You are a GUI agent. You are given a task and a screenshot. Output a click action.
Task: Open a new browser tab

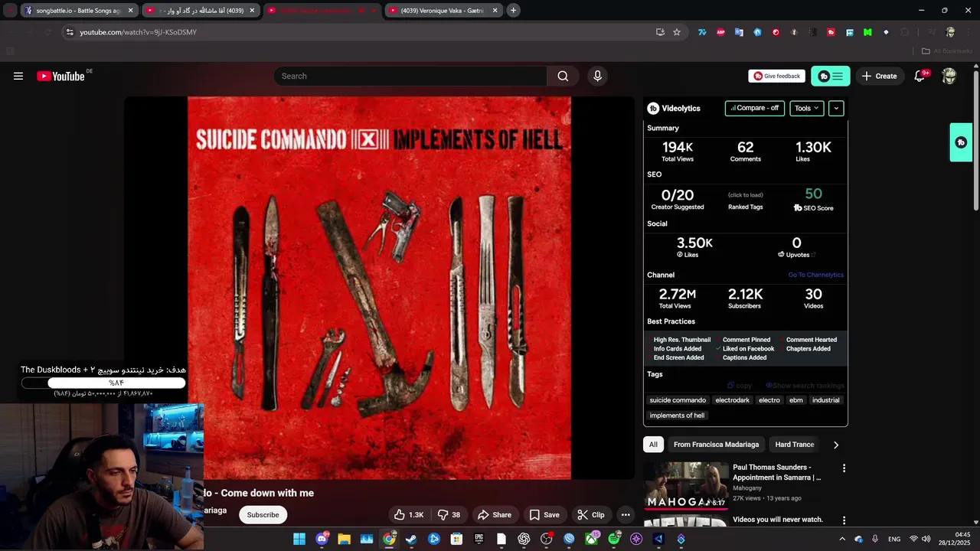[514, 11]
